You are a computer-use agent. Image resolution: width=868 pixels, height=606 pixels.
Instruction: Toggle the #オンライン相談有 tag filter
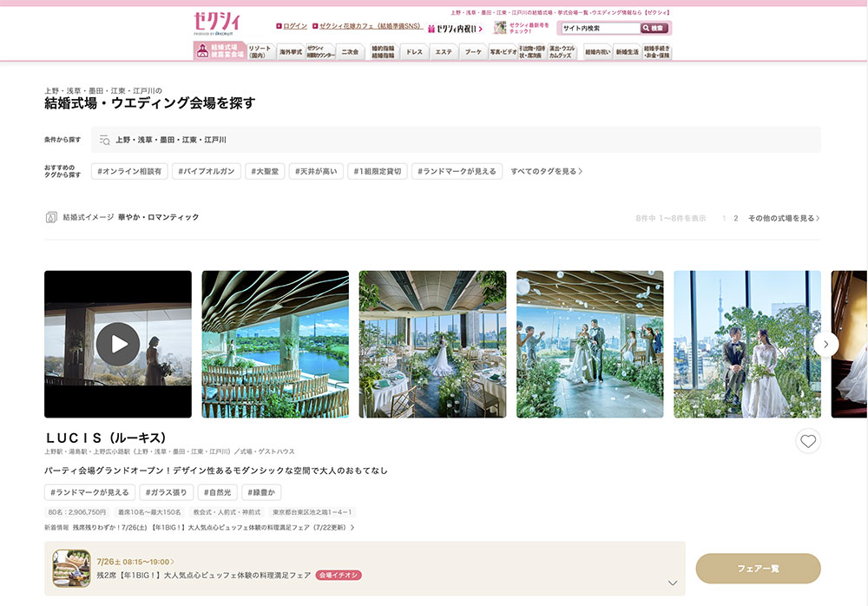[129, 171]
